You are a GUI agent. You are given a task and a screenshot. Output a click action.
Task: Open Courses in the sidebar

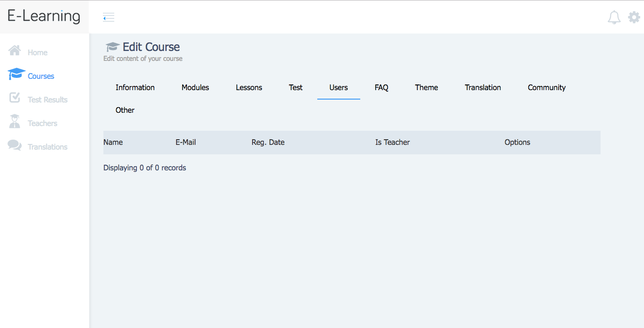click(x=41, y=76)
